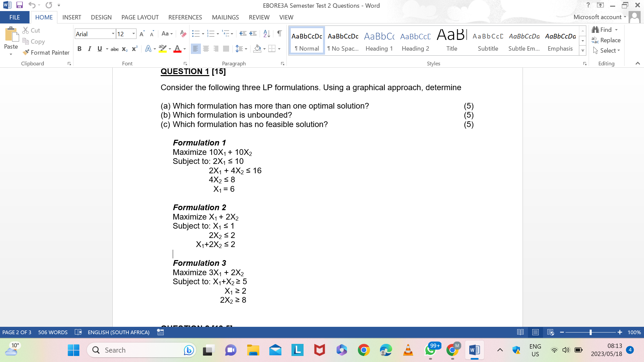Image resolution: width=644 pixels, height=362 pixels.
Task: Apply strikethrough to text
Action: tap(114, 49)
